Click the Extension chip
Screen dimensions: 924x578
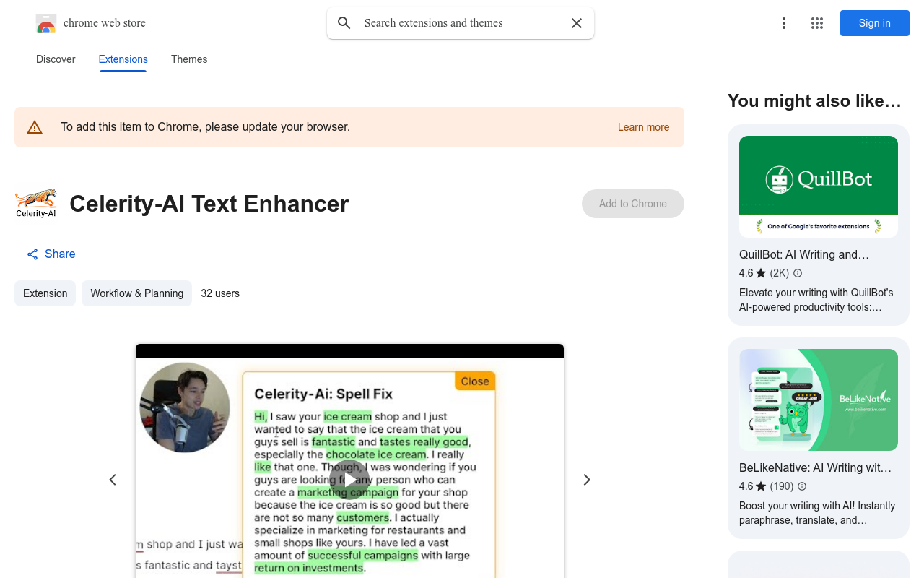pyautogui.click(x=45, y=293)
